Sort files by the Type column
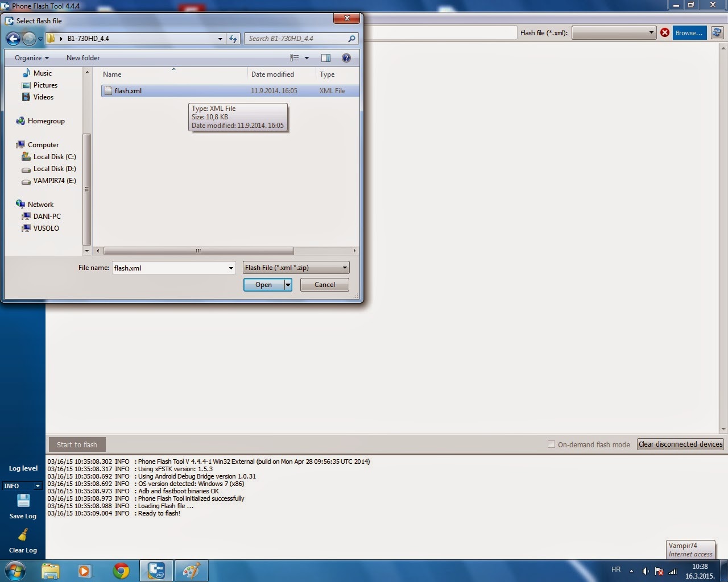This screenshot has height=582, width=728. 337,74
